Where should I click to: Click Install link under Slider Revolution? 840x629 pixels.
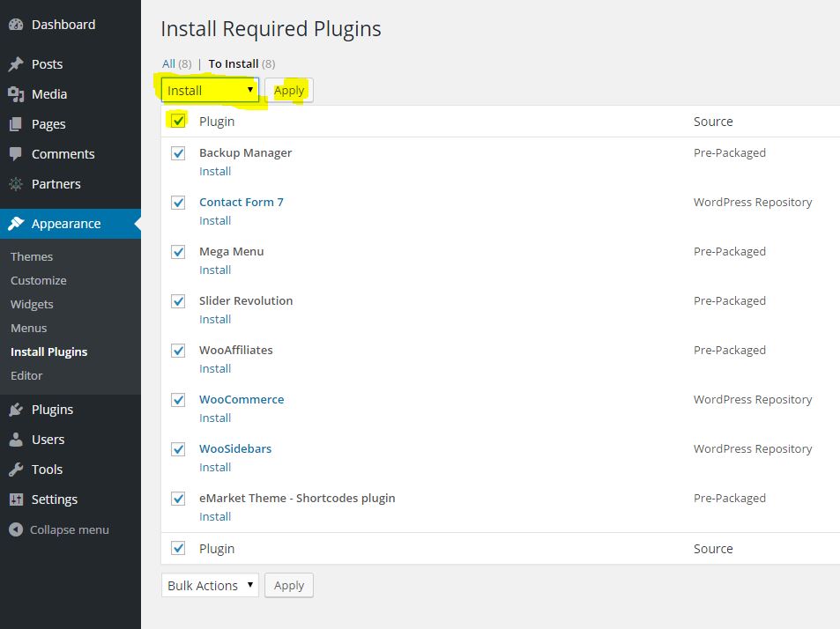tap(215, 319)
